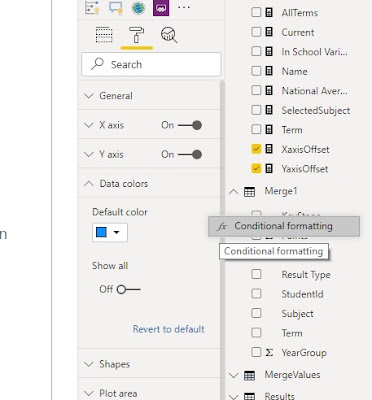This screenshot has width=372, height=400.
Task: Open more visuals ellipsis menu
Action: (x=184, y=7)
